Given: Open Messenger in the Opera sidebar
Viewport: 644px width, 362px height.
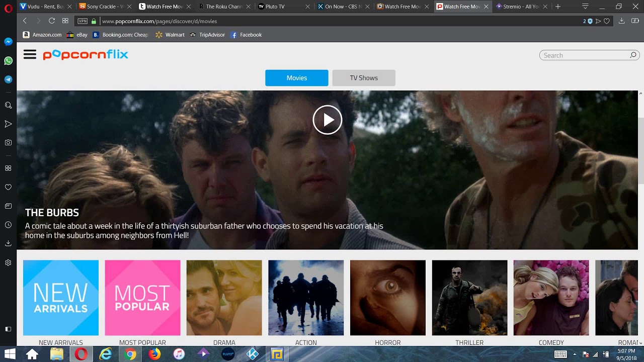Looking at the screenshot, I should pyautogui.click(x=8, y=42).
